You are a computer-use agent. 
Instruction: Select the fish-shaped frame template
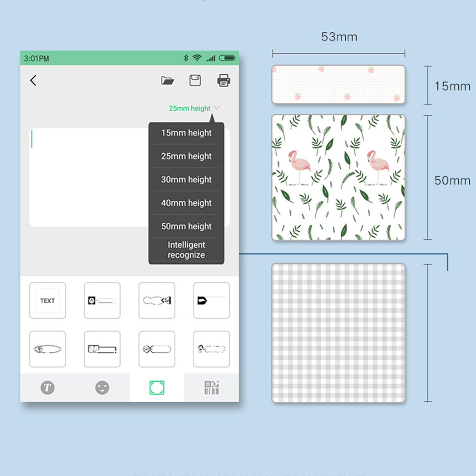[x=157, y=300]
